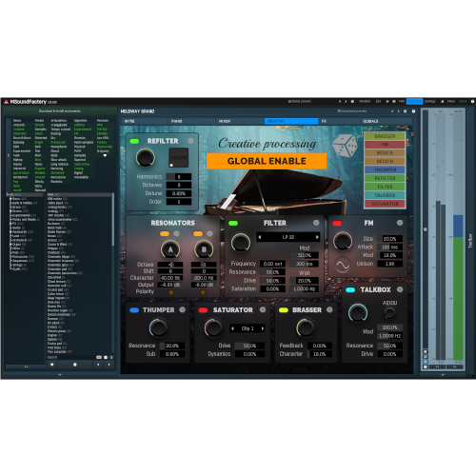This screenshot has height=476, width=476.
Task: Expand the Bass category in tree
Action: click(x=10, y=199)
